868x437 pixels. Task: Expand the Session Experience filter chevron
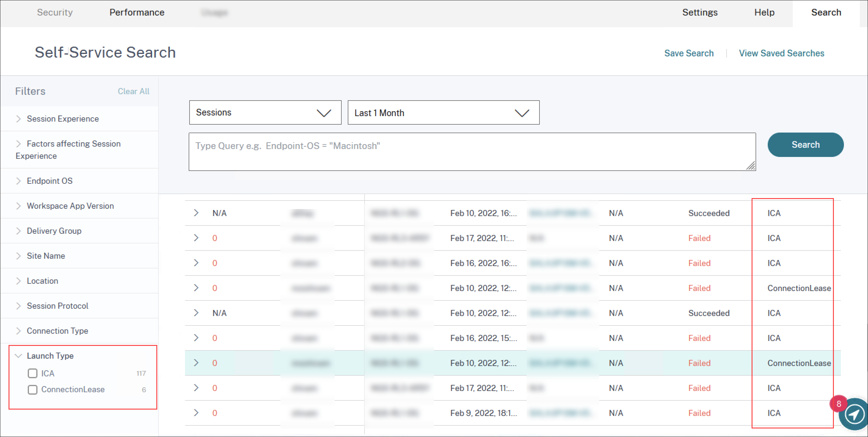pos(19,119)
